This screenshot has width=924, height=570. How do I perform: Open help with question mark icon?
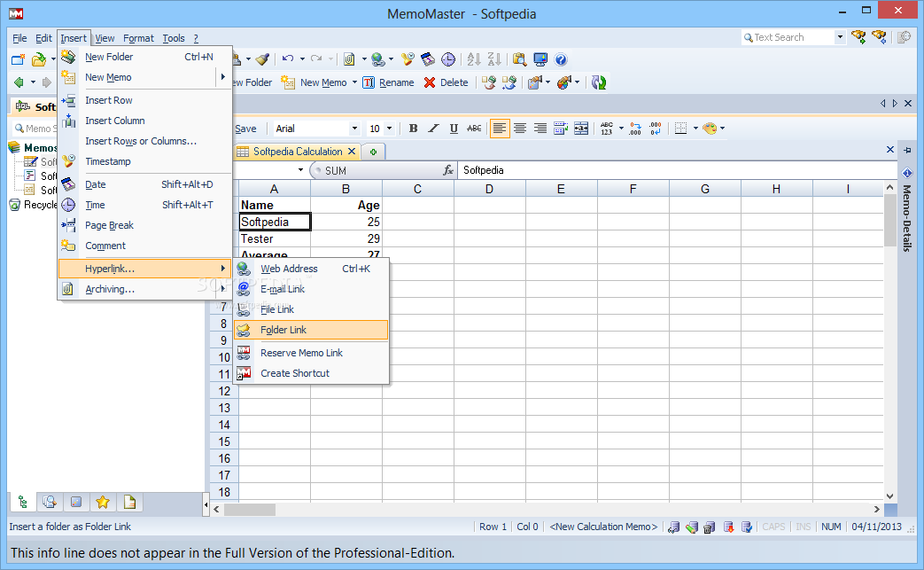(561, 59)
